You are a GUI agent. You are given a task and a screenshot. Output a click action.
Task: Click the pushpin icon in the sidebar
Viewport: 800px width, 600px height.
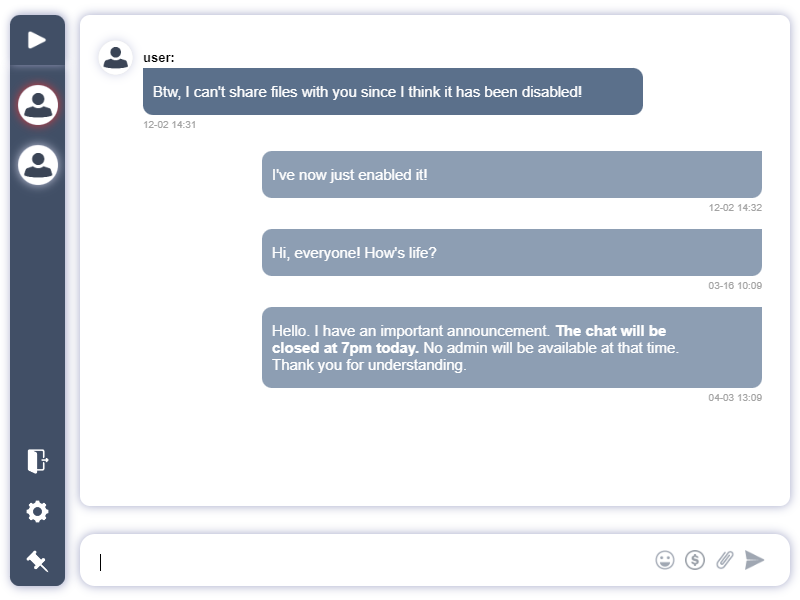(36, 560)
